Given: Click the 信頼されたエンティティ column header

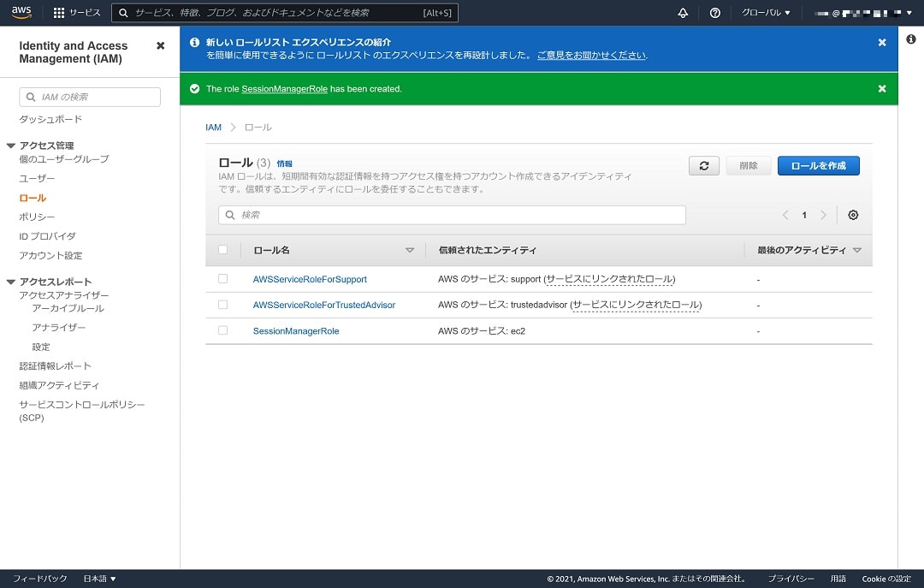Looking at the screenshot, I should [488, 250].
